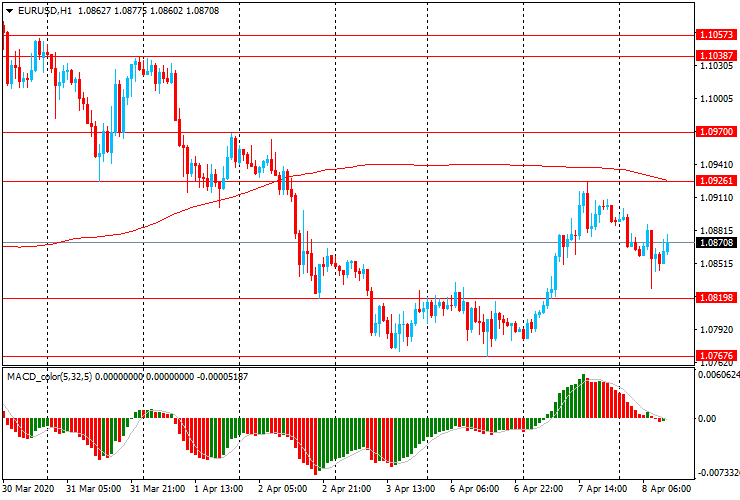Select the tallest green MACD histogram bar
The height and width of the screenshot is (500, 740).
point(583,396)
